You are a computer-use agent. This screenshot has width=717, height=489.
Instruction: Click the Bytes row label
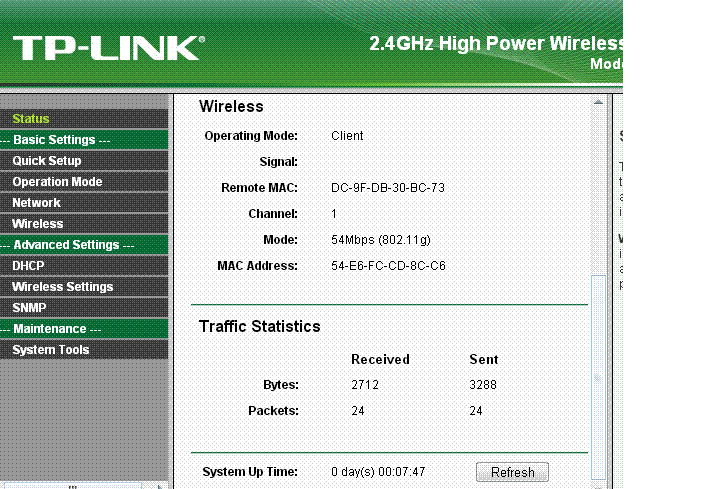pyautogui.click(x=281, y=385)
